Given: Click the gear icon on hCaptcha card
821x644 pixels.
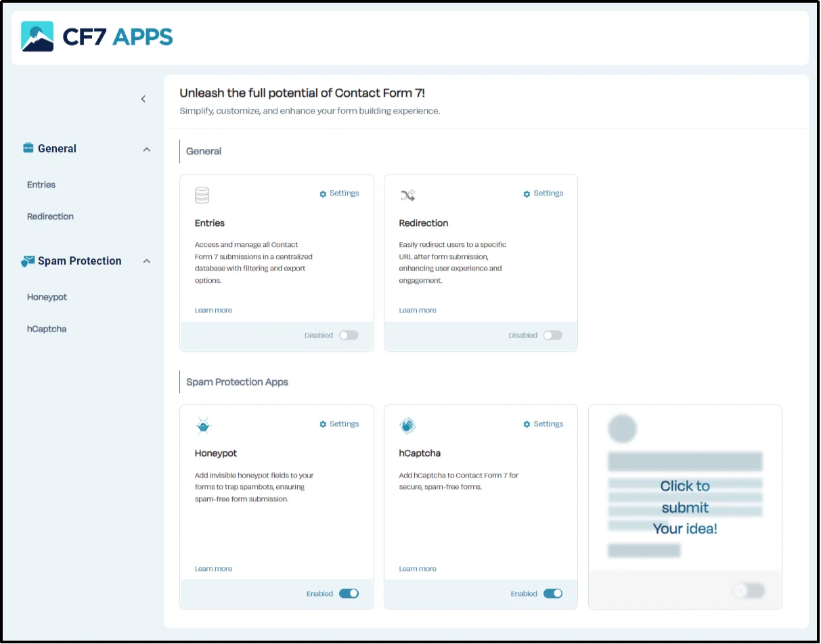Looking at the screenshot, I should 527,425.
